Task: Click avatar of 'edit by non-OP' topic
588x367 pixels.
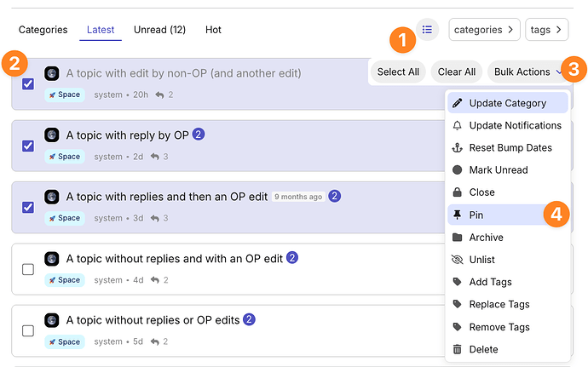Action: click(52, 73)
